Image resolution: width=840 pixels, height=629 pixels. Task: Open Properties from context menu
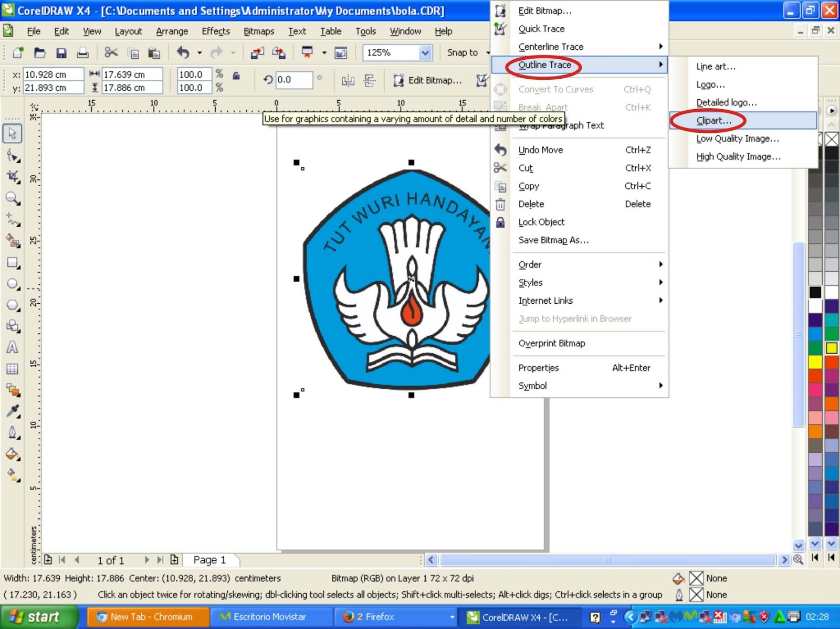[x=580, y=368]
